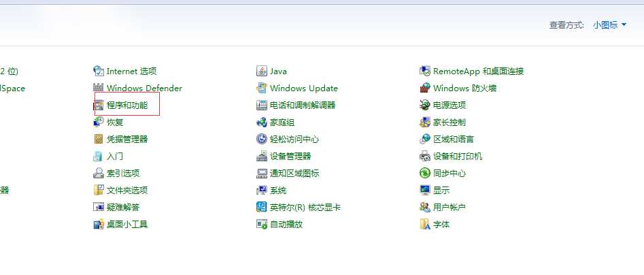Open Java control panel link
644x275 pixels.
coord(278,71)
